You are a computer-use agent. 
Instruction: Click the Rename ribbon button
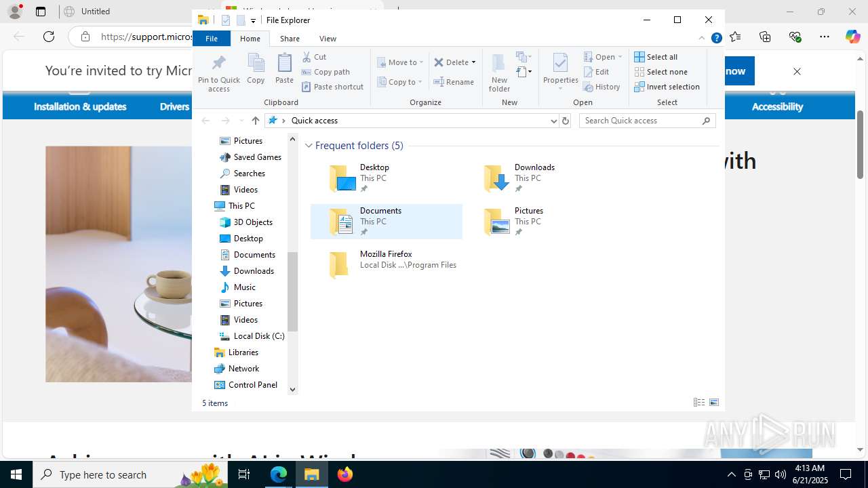[454, 82]
